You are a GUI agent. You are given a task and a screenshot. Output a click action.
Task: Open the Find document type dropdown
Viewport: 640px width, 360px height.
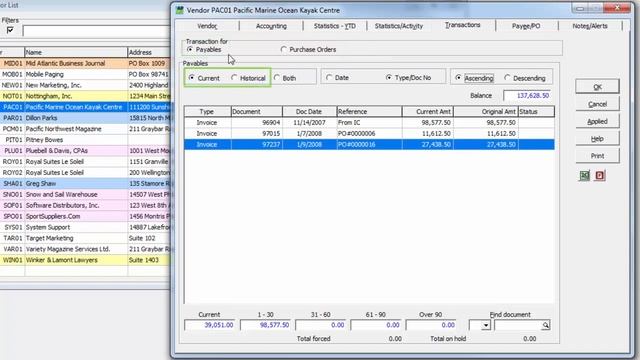485,325
